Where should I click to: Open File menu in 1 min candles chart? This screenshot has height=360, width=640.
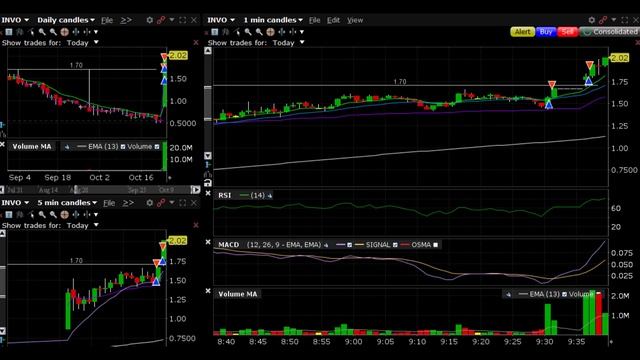[314, 20]
